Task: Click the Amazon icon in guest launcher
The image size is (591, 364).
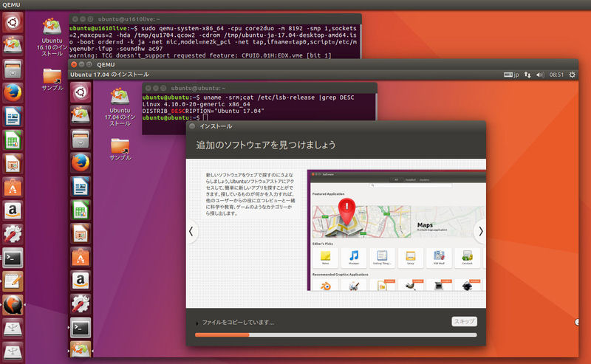Action: (81, 281)
